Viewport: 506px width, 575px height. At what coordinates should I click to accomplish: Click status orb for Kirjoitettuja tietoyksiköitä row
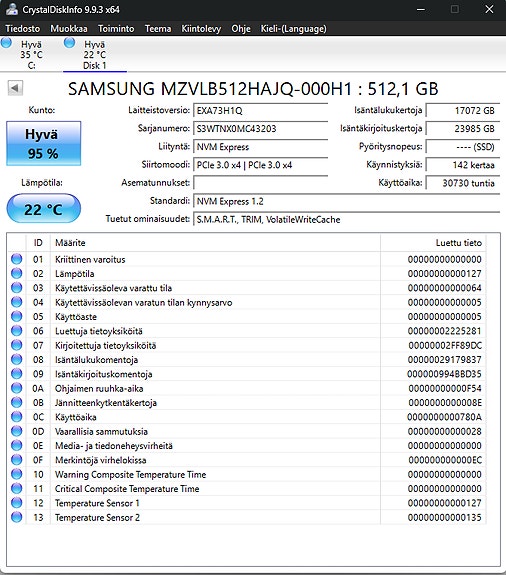coord(16,345)
